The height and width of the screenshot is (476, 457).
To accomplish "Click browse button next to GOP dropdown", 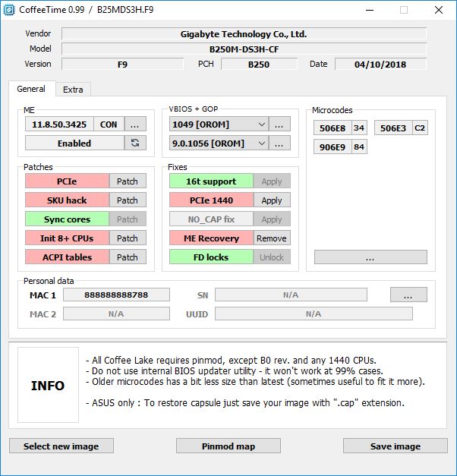I will 279,143.
